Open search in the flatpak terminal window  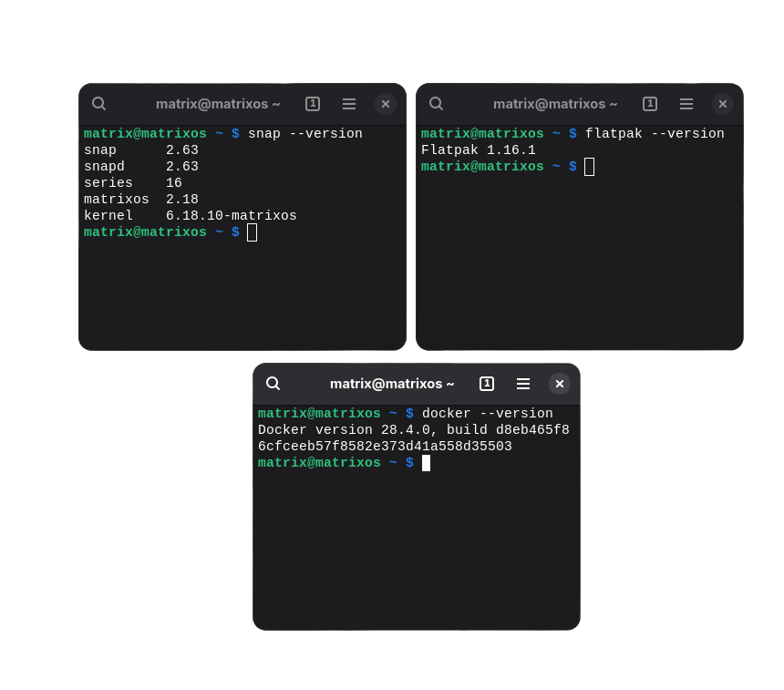tap(436, 104)
